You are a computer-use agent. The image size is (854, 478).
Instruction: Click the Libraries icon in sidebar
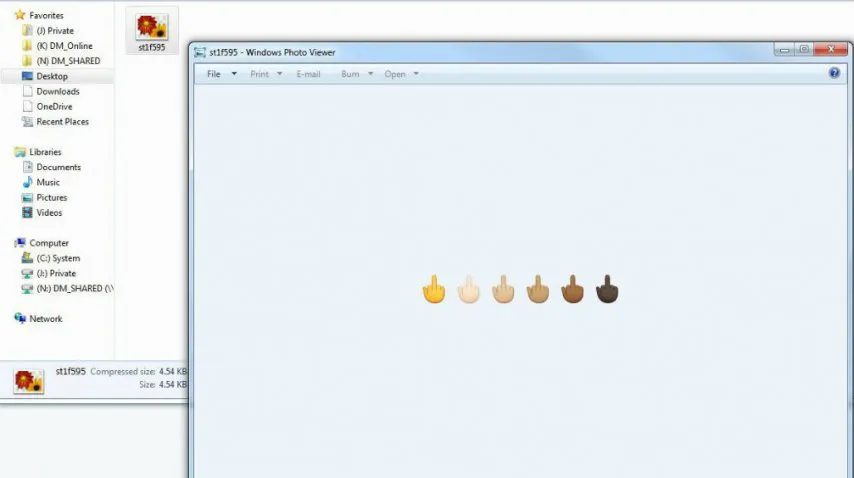point(20,152)
